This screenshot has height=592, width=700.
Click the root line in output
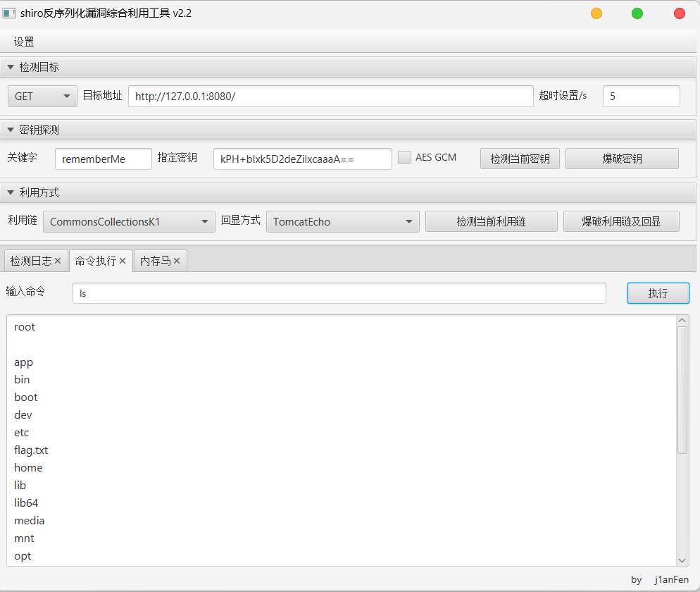pos(25,327)
